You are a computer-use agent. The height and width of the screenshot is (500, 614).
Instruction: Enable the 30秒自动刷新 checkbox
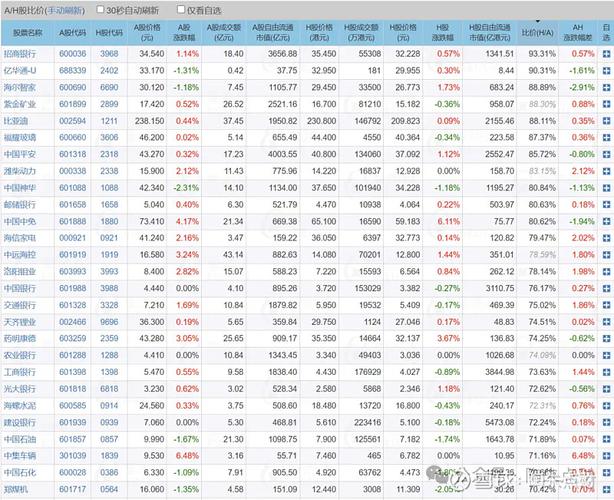(x=101, y=9)
